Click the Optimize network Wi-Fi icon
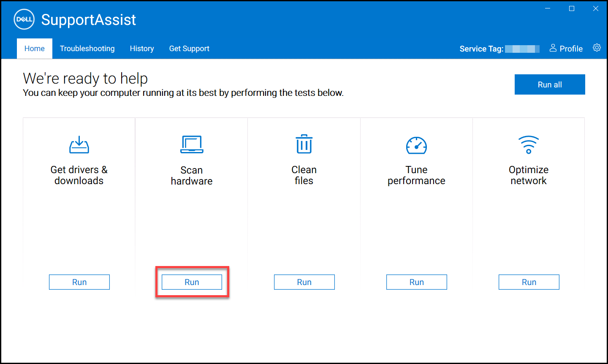This screenshot has width=608, height=364. click(x=529, y=145)
